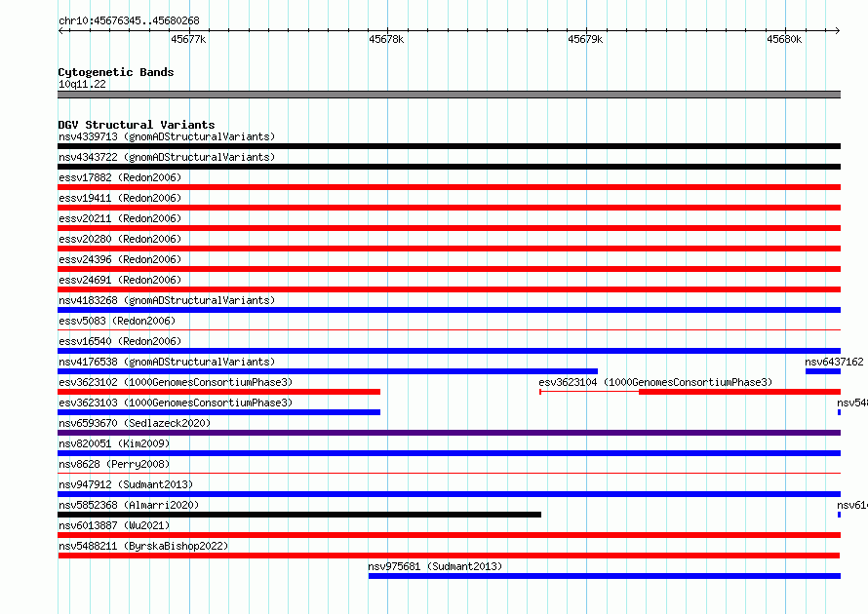Click the red esv3623102 variant bar
Image resolution: width=868 pixels, height=614 pixels.
pos(218,392)
